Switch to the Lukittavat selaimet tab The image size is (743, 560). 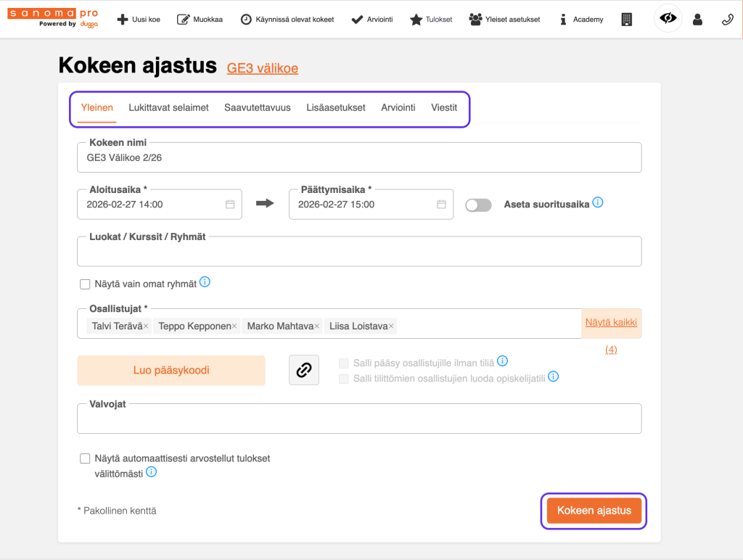[168, 108]
